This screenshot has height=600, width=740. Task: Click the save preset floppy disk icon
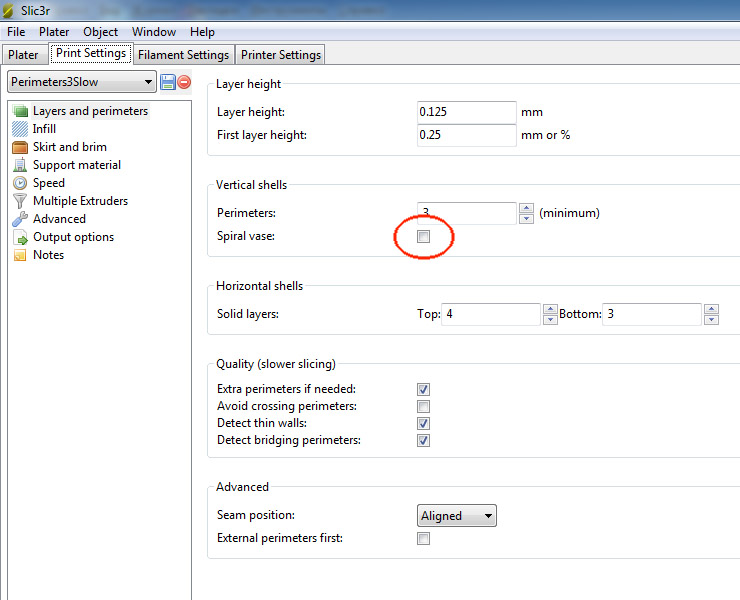pyautogui.click(x=168, y=82)
